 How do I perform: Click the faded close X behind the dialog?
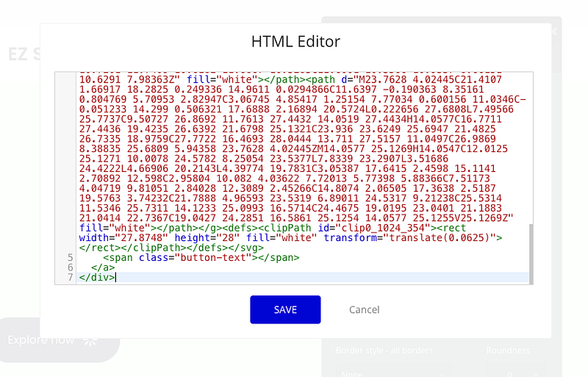click(x=553, y=31)
